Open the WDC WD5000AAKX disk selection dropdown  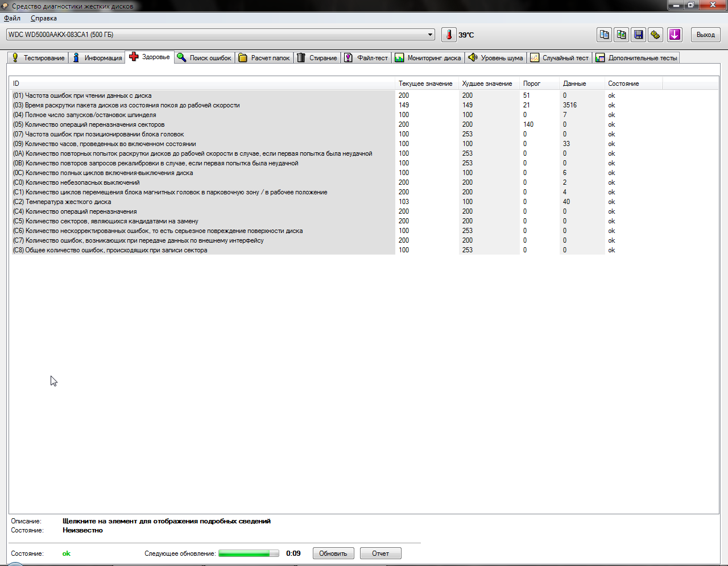221,35
